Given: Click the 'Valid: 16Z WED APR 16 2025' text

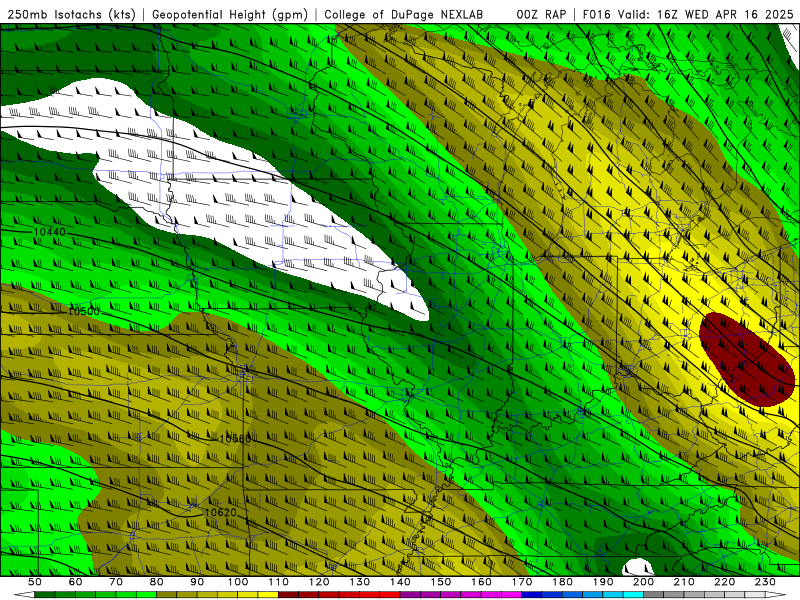Looking at the screenshot, I should (706, 14).
